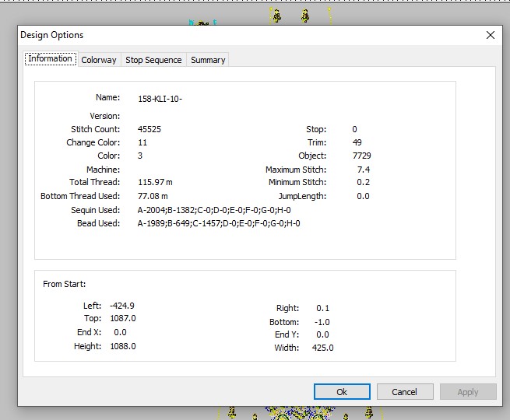
Task: Switch to the Summary tab
Action: pyautogui.click(x=208, y=60)
